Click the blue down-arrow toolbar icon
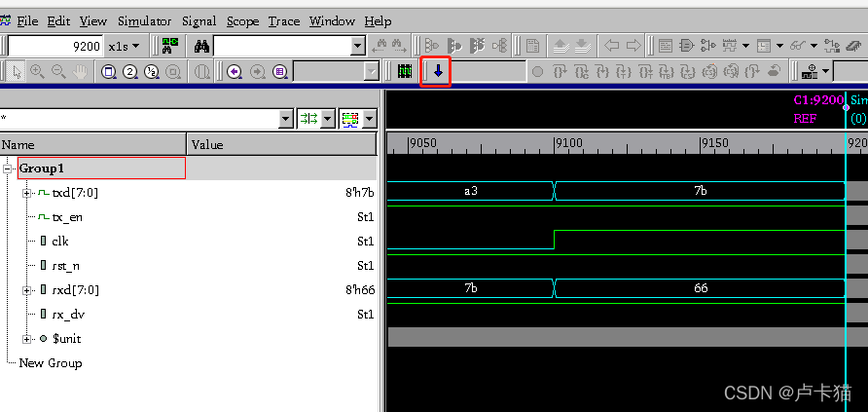 [437, 71]
